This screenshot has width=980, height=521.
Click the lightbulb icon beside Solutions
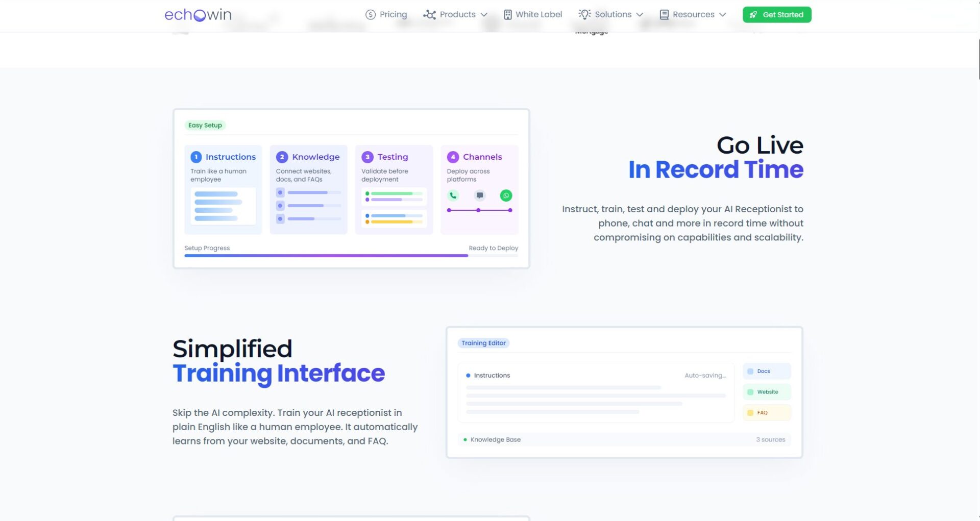click(585, 14)
